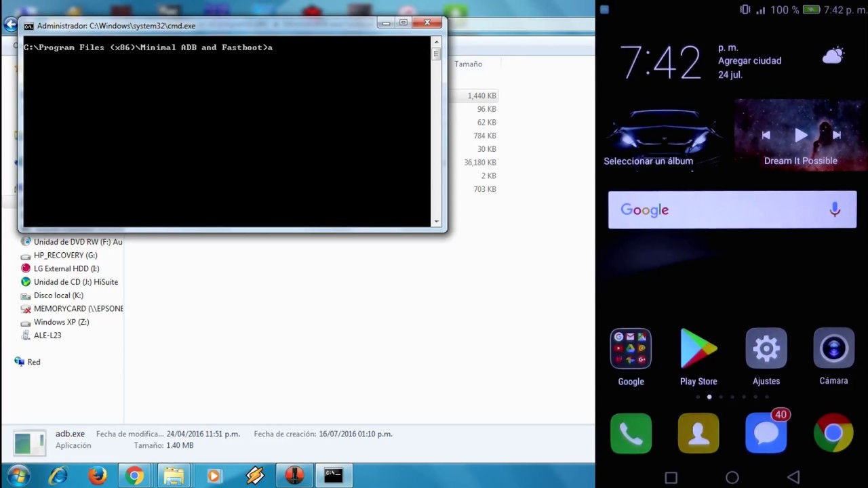868x488 pixels.
Task: Select LG External HDD (I:) drive
Action: (x=60, y=268)
